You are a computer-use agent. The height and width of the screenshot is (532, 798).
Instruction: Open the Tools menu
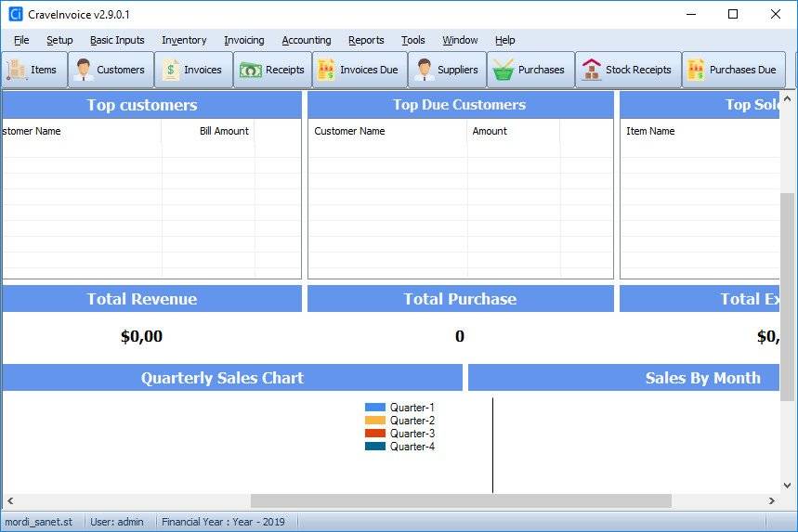tap(412, 40)
